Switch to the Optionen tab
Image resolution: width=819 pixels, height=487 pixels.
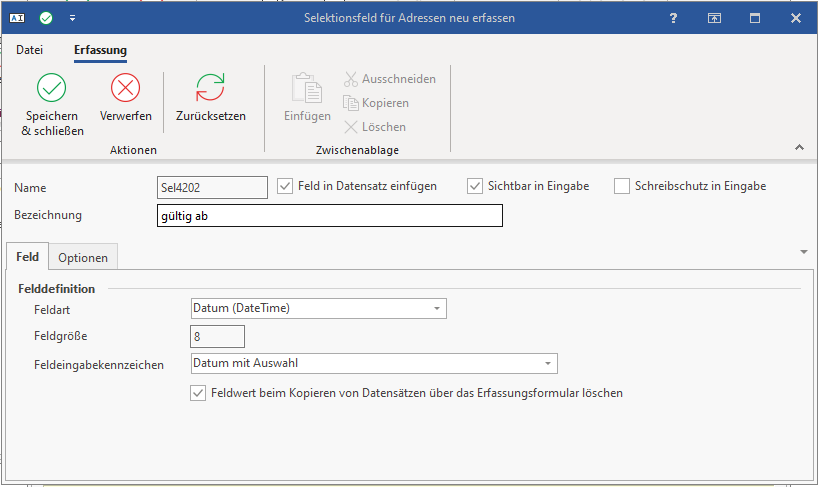(x=83, y=258)
